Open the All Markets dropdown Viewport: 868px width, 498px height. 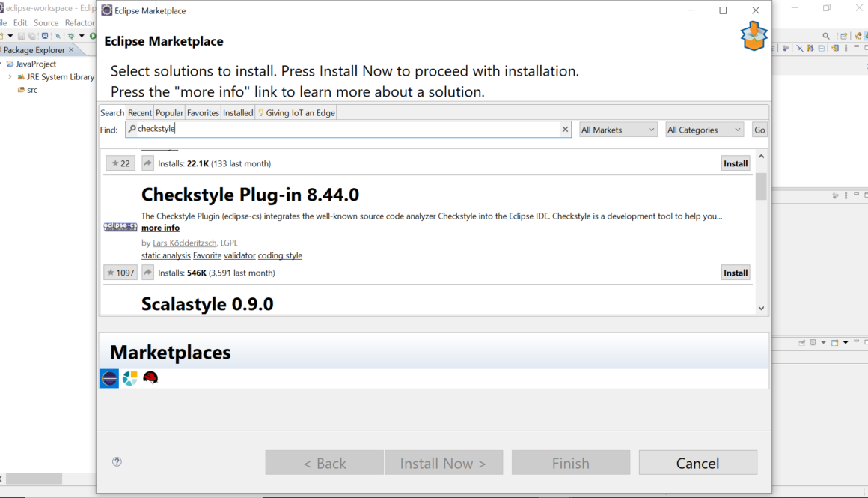(618, 130)
